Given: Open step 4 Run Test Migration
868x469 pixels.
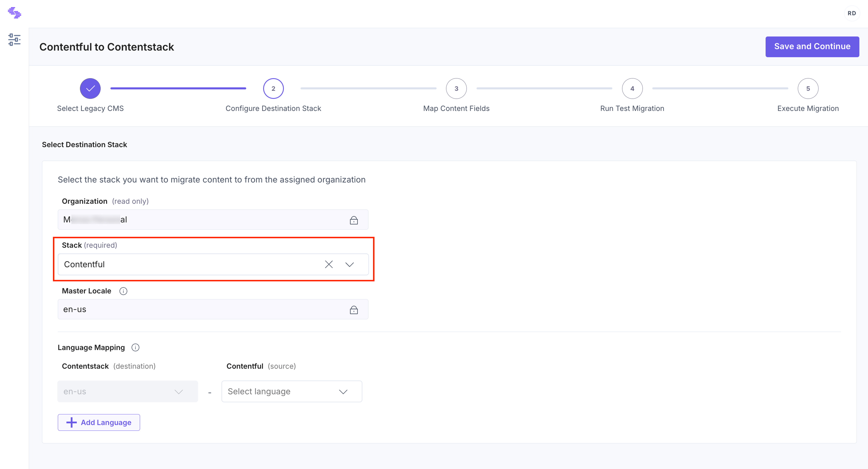Looking at the screenshot, I should pyautogui.click(x=632, y=89).
